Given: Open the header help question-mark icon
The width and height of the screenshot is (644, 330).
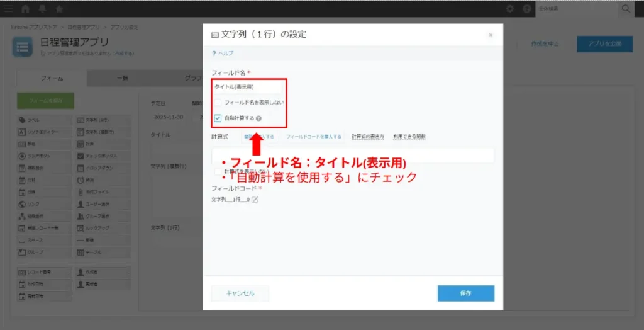Looking at the screenshot, I should [x=527, y=9].
